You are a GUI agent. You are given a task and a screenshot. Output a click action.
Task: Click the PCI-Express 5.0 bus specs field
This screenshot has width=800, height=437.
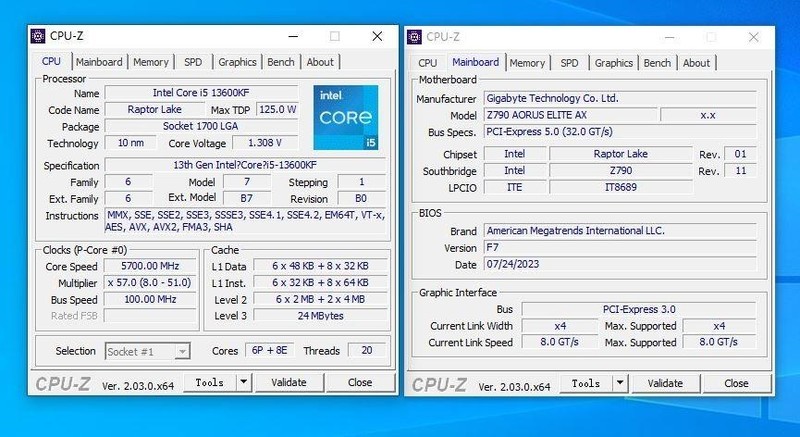click(620, 132)
